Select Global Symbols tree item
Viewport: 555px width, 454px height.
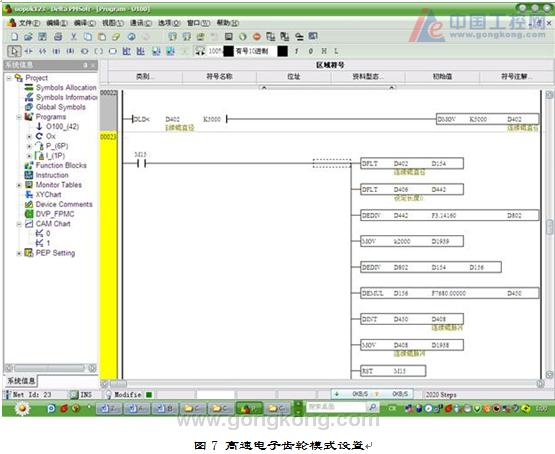[61, 107]
